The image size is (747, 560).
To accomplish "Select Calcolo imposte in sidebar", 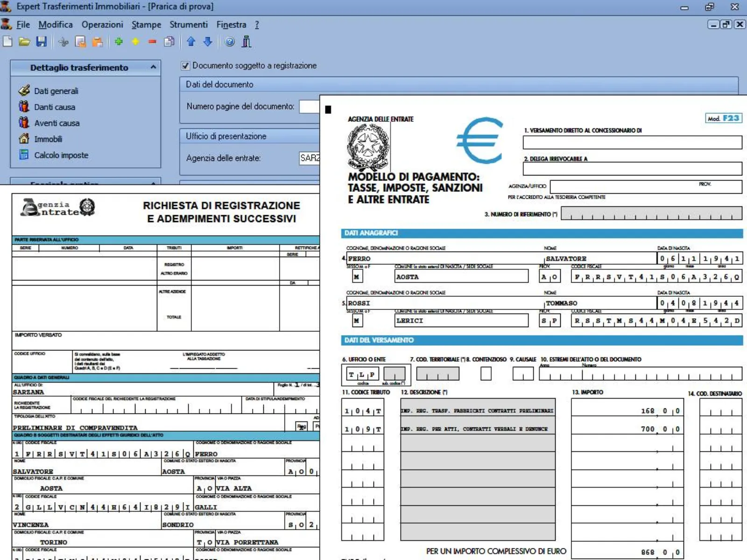I will tap(61, 155).
